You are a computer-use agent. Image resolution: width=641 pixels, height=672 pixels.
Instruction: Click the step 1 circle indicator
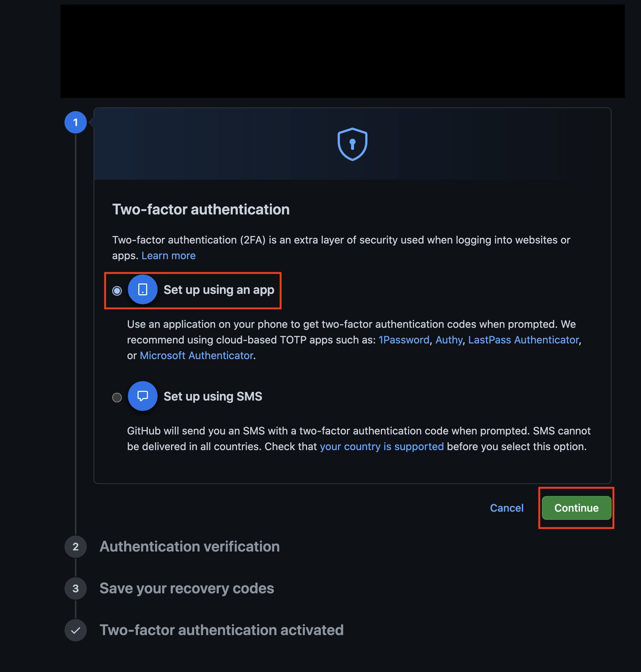[75, 123]
